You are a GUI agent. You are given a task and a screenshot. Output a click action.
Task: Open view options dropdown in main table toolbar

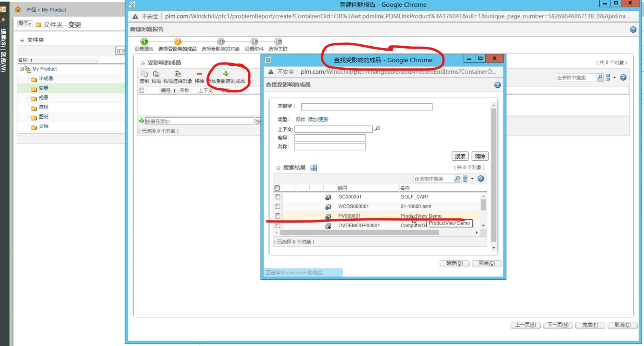(x=610, y=77)
